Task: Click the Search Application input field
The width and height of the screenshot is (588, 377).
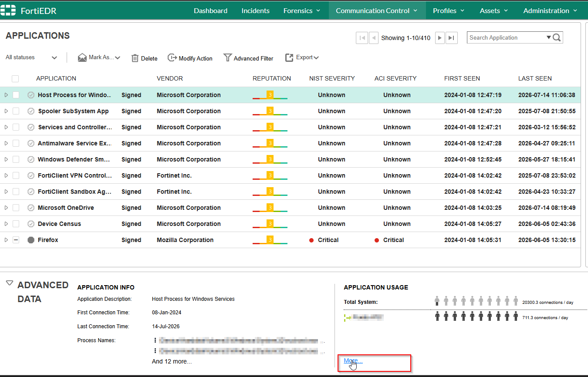Action: coord(507,38)
